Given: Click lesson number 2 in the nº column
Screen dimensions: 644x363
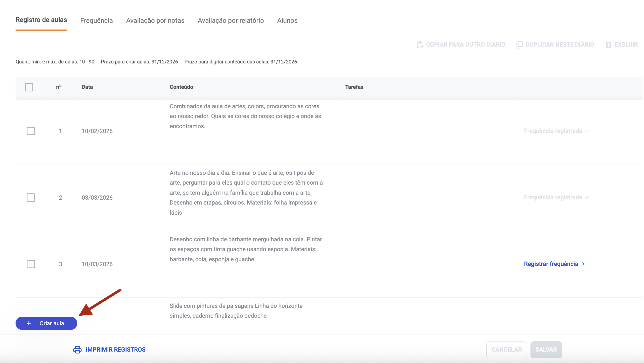Looking at the screenshot, I should (x=60, y=198).
